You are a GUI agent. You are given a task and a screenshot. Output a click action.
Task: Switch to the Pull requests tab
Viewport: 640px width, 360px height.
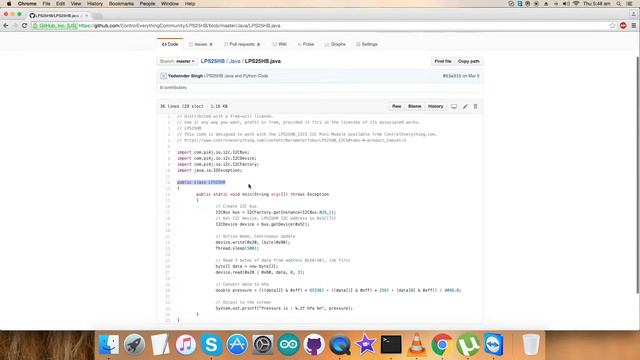(242, 44)
